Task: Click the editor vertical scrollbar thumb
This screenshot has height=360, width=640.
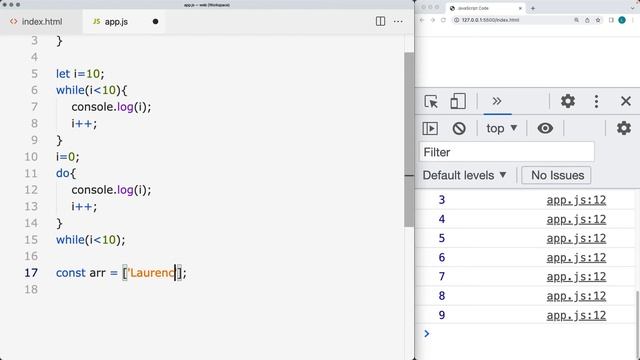Action: (409, 139)
